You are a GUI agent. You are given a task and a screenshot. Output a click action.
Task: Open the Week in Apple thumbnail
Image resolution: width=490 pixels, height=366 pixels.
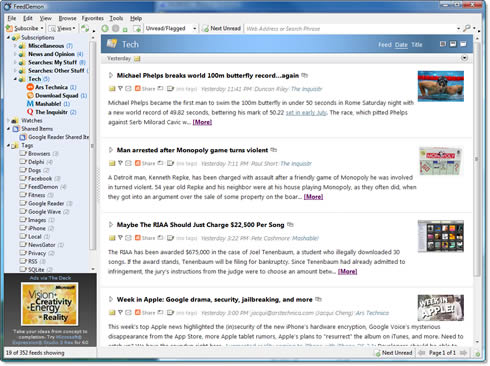coord(441,308)
